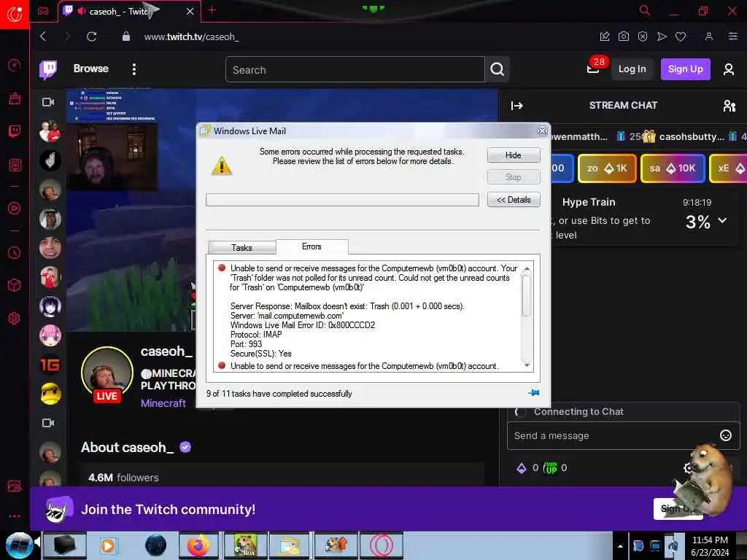Viewport: 747px width, 560px height.
Task: Collapse details with << Details button
Action: [513, 200]
